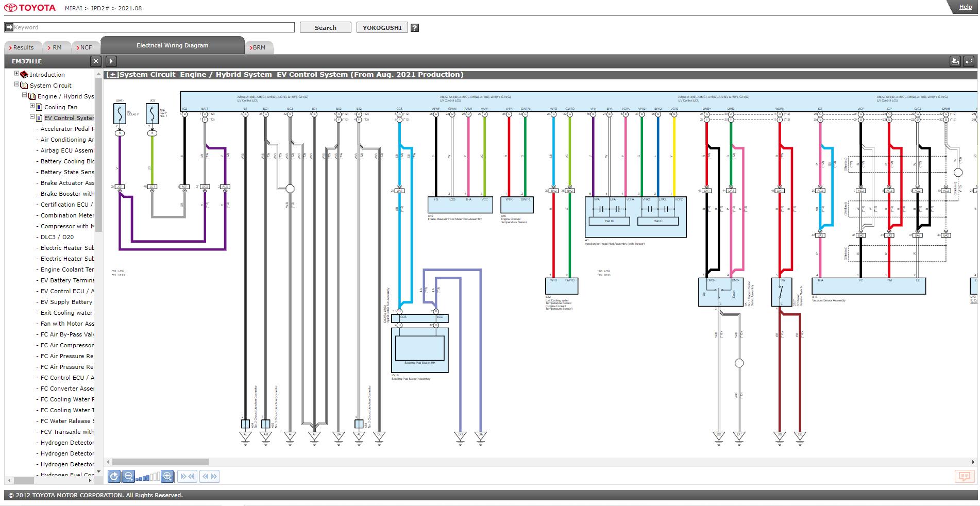Open the Brake Booster tree item
This screenshot has height=506, width=980.
click(x=67, y=194)
